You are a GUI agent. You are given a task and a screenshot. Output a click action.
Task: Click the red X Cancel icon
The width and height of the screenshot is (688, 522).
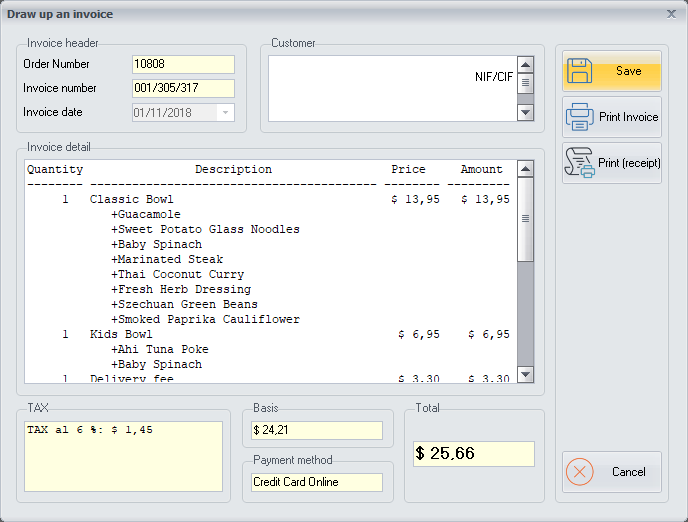pos(581,472)
